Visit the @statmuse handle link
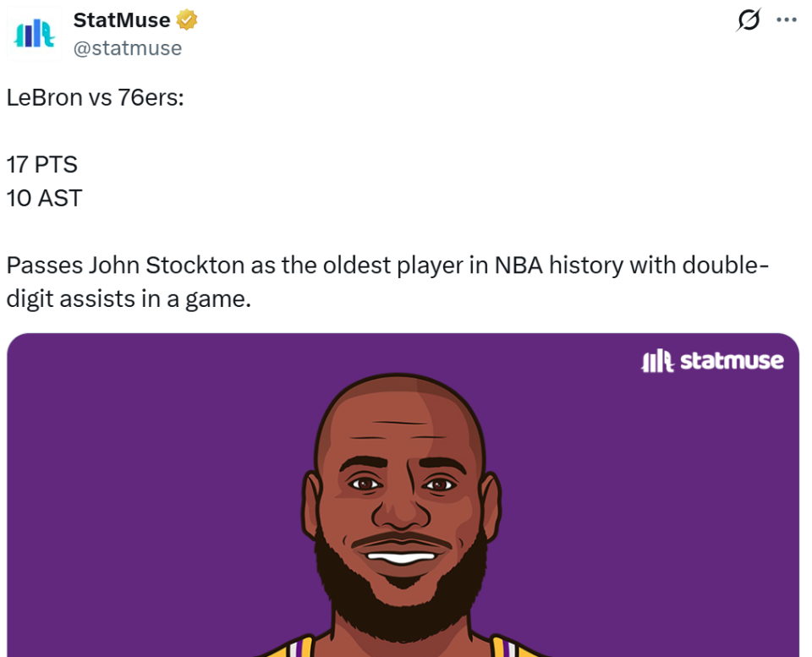Image resolution: width=812 pixels, height=657 pixels. tap(128, 48)
